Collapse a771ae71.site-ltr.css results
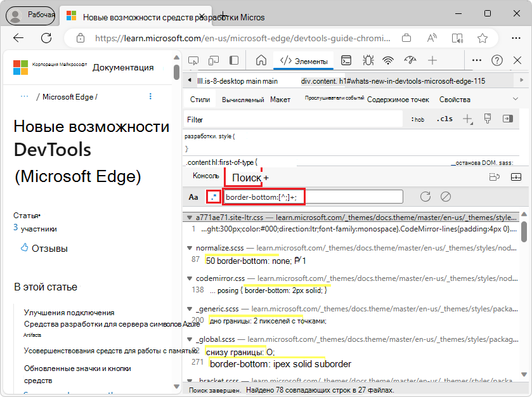The height and width of the screenshot is (397, 532). pyautogui.click(x=189, y=218)
